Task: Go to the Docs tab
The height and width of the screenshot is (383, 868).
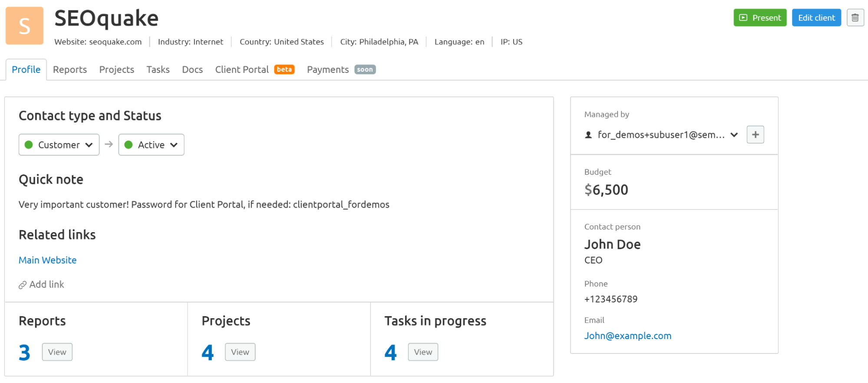Action: 192,70
